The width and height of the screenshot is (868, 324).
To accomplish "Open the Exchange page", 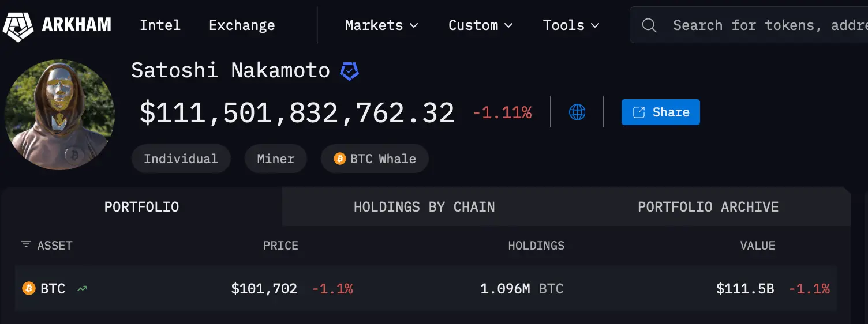I will (x=242, y=25).
